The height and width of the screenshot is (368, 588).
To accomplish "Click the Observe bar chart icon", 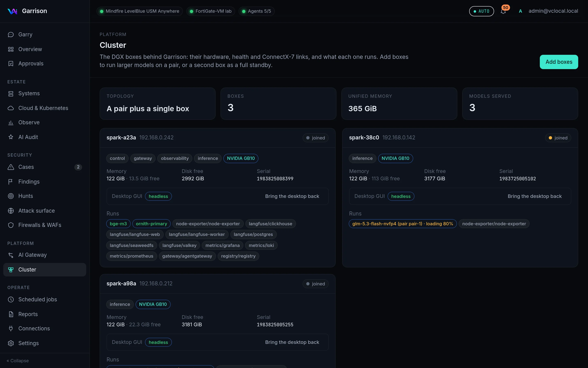I will click(11, 122).
